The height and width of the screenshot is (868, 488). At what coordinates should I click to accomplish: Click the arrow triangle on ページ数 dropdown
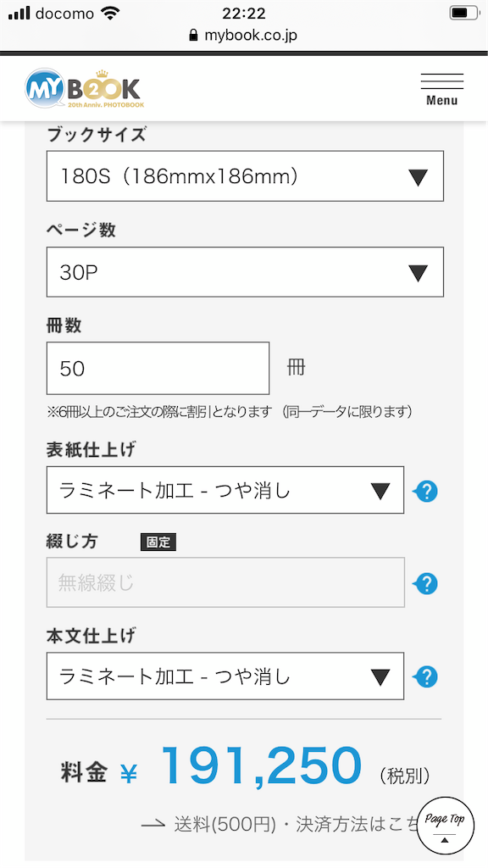click(418, 272)
